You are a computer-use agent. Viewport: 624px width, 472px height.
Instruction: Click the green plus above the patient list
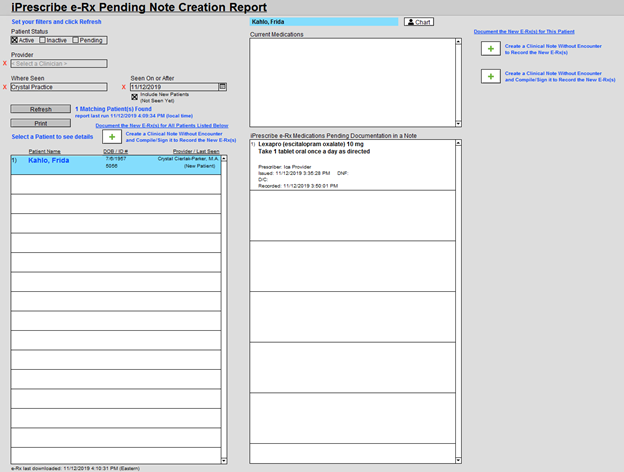tap(112, 137)
